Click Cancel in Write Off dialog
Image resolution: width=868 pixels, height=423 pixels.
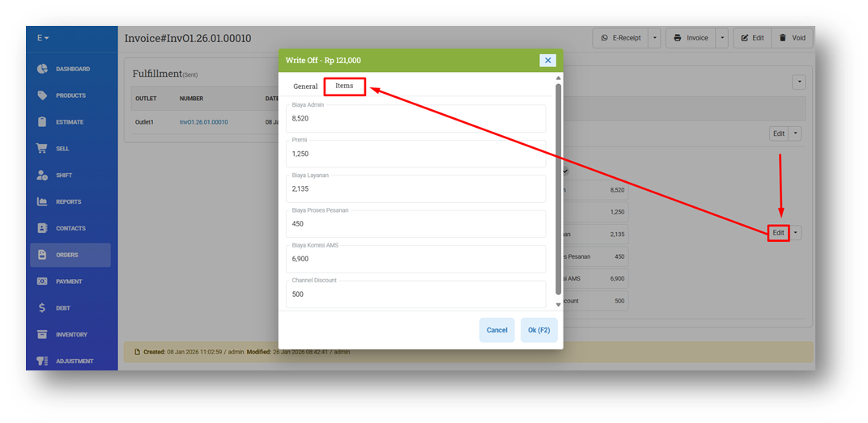(496, 330)
